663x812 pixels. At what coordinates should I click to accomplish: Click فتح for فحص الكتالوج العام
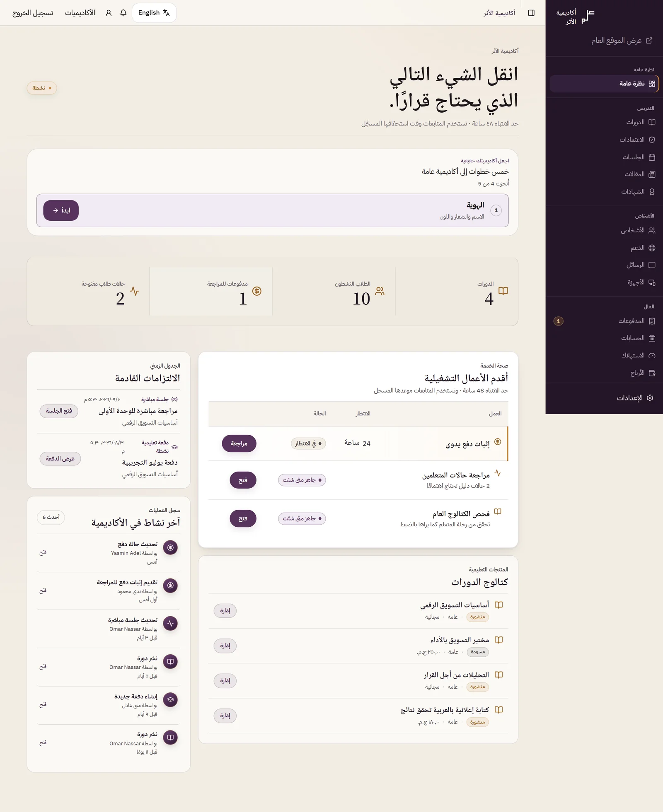click(243, 518)
